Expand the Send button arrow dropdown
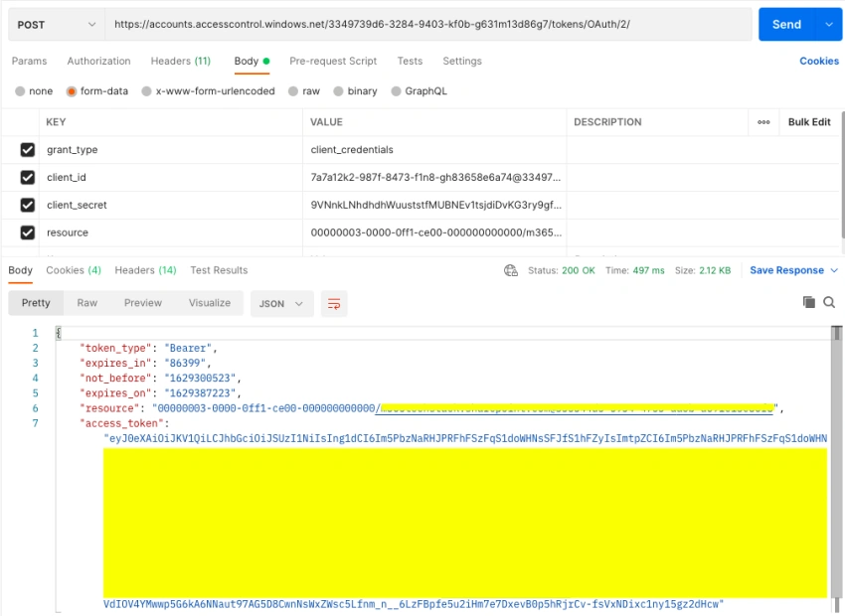The height and width of the screenshot is (616, 845). [829, 24]
